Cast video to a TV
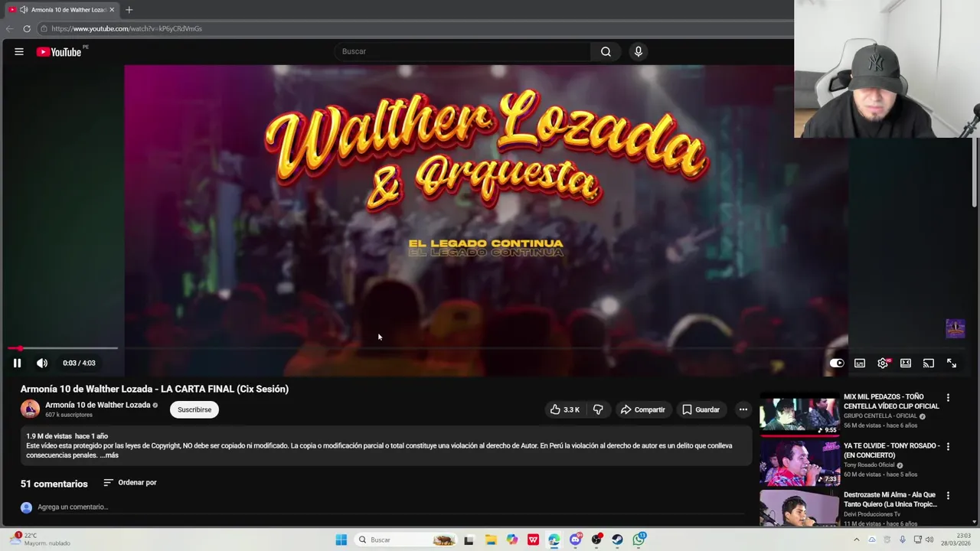This screenshot has width=980, height=551. 929,363
